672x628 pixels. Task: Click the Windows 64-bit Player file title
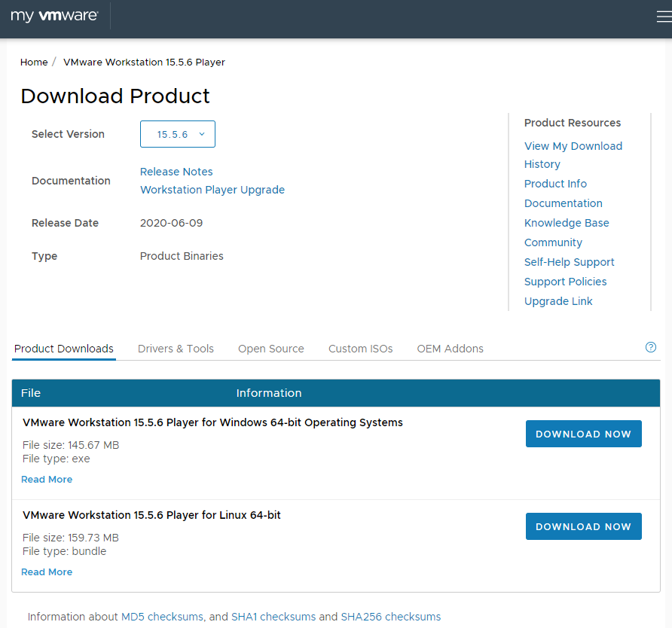click(x=212, y=422)
